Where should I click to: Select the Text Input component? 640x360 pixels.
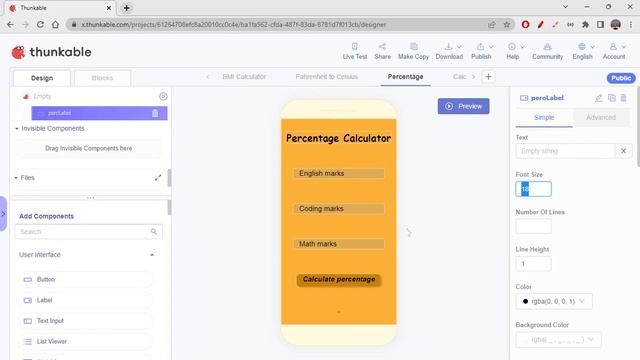tap(85, 321)
